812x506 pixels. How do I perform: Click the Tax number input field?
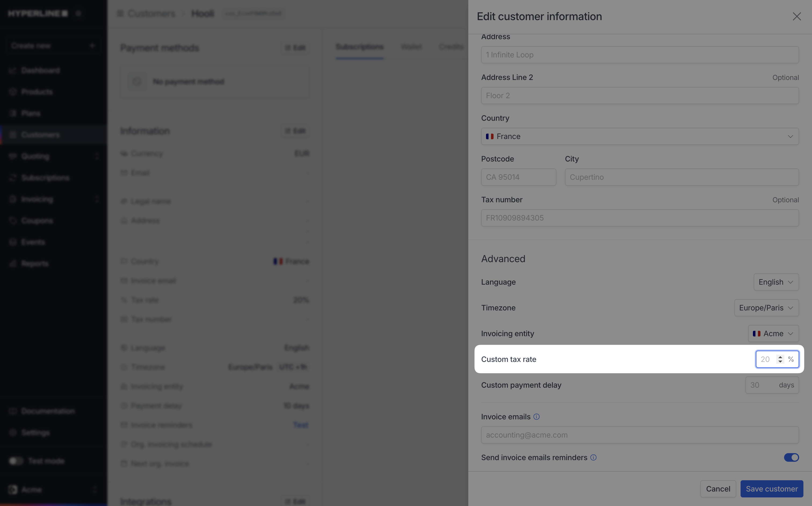(640, 218)
